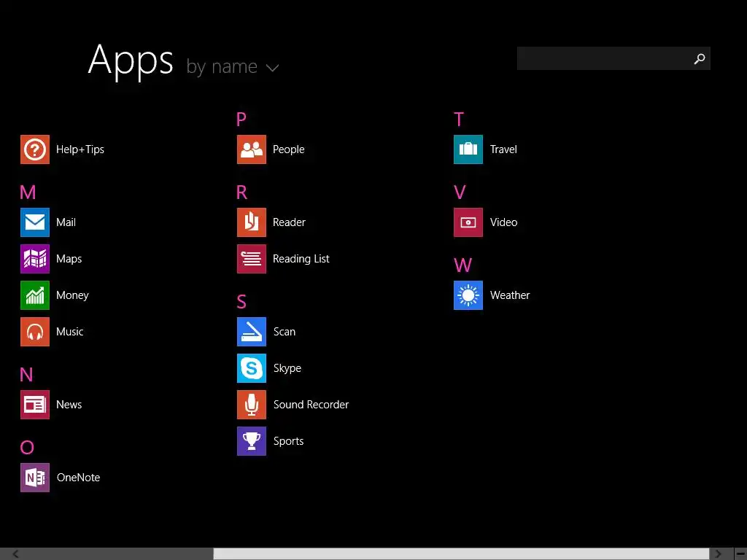Click the letter R group header
This screenshot has width=747, height=560.
(242, 192)
